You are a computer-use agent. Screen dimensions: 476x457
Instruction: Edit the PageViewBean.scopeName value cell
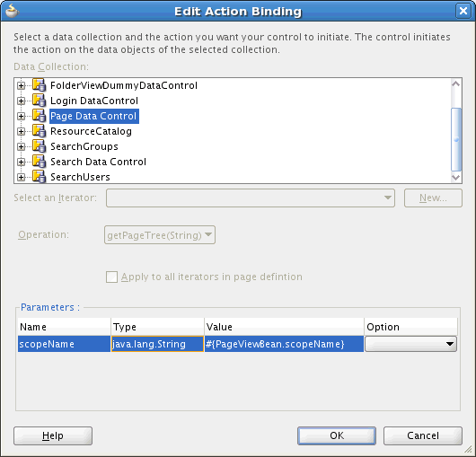(284, 344)
